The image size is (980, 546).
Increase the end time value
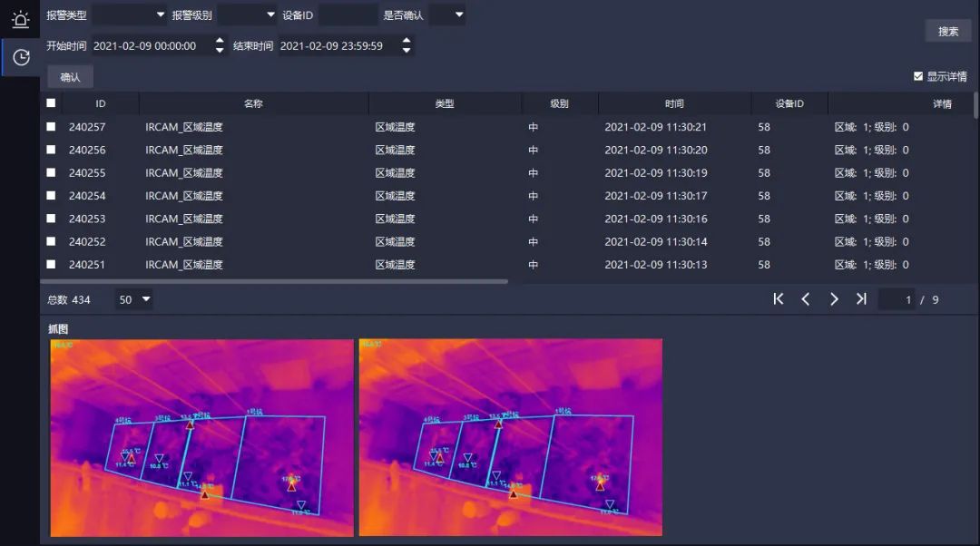(x=407, y=41)
